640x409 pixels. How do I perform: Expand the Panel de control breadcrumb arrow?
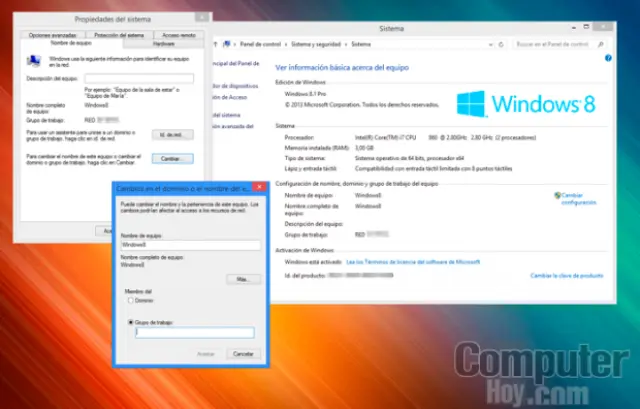(x=288, y=44)
